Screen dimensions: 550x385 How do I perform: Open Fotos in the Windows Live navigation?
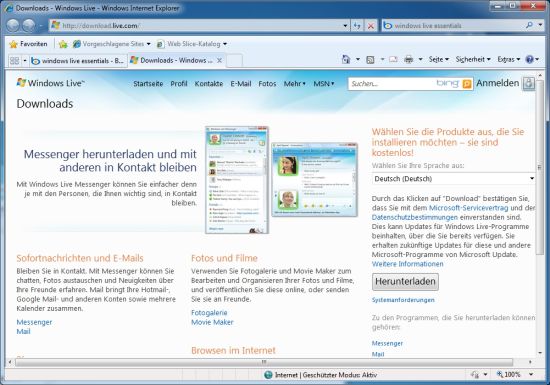(267, 83)
